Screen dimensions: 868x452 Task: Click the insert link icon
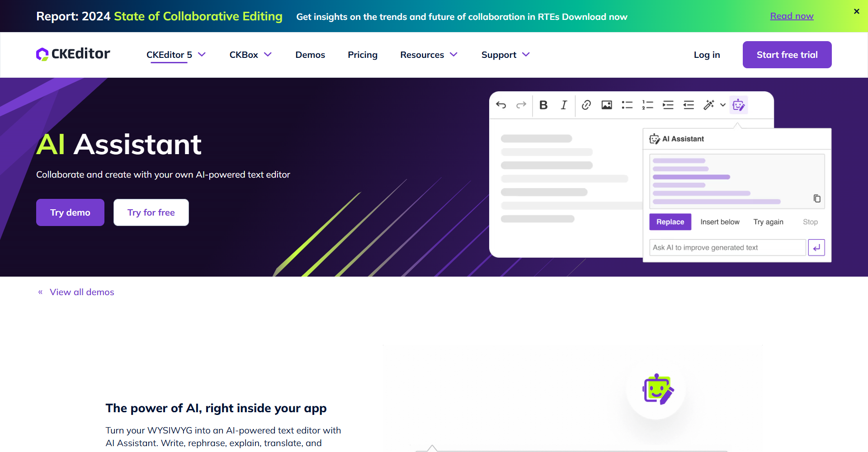586,105
